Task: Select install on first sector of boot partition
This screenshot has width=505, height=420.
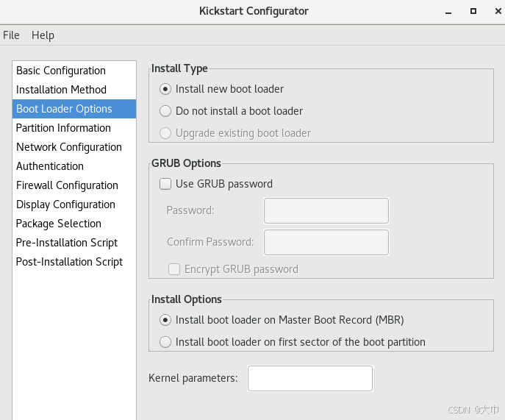Action: pyautogui.click(x=165, y=342)
